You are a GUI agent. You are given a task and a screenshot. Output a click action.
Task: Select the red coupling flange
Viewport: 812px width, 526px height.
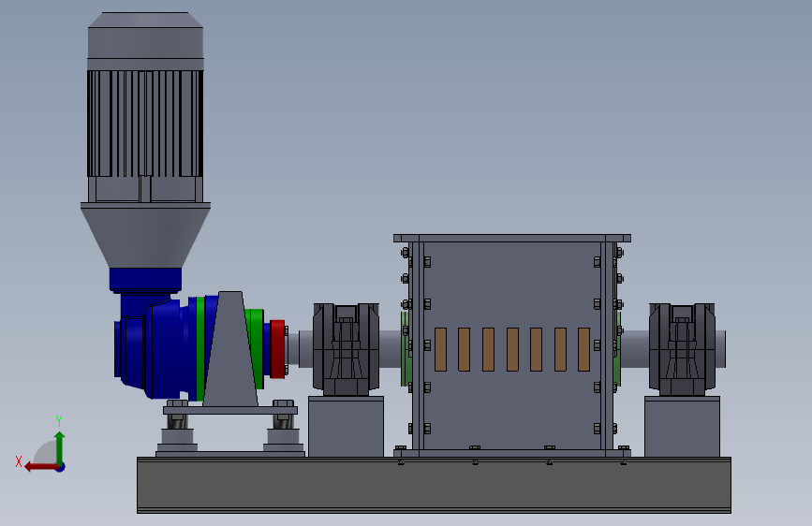click(x=277, y=348)
